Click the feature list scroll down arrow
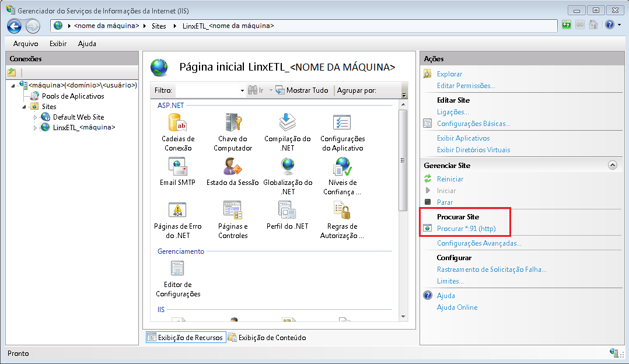This screenshot has width=629, height=364. (x=403, y=317)
